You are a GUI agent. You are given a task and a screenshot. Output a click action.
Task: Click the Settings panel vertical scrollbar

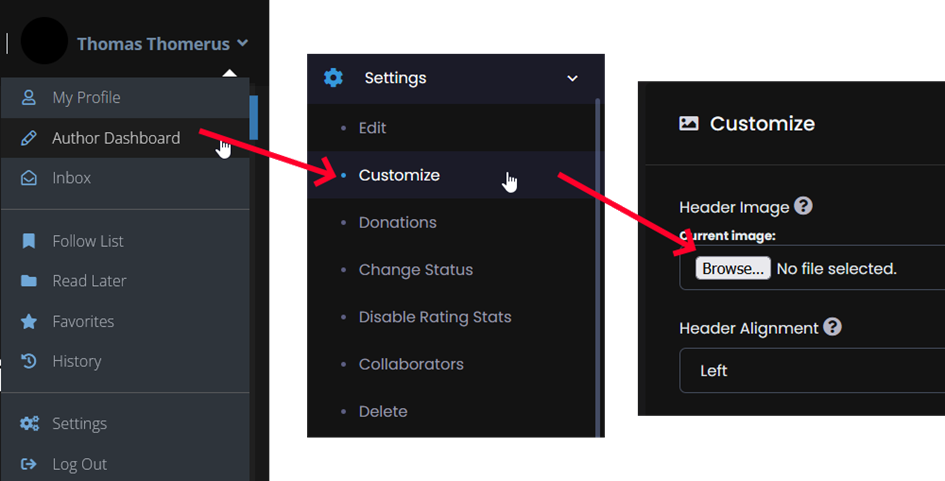[x=598, y=267]
